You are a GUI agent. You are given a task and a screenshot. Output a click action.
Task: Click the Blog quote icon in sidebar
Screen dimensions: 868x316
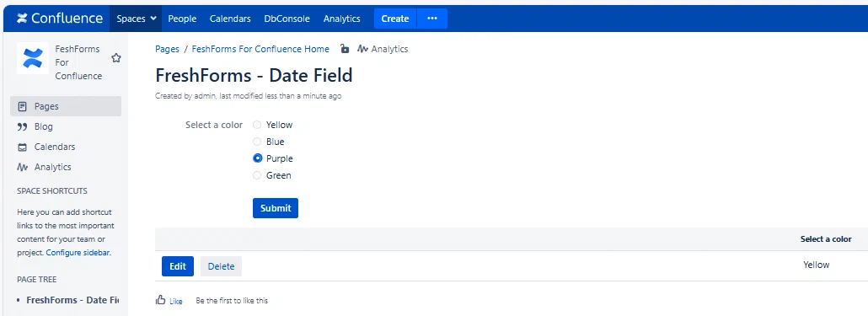coord(22,126)
